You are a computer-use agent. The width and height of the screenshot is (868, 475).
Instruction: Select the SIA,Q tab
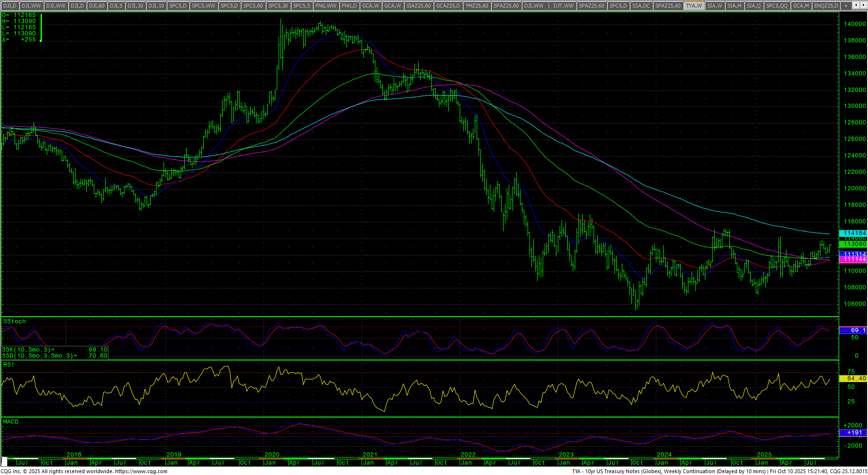pos(753,6)
